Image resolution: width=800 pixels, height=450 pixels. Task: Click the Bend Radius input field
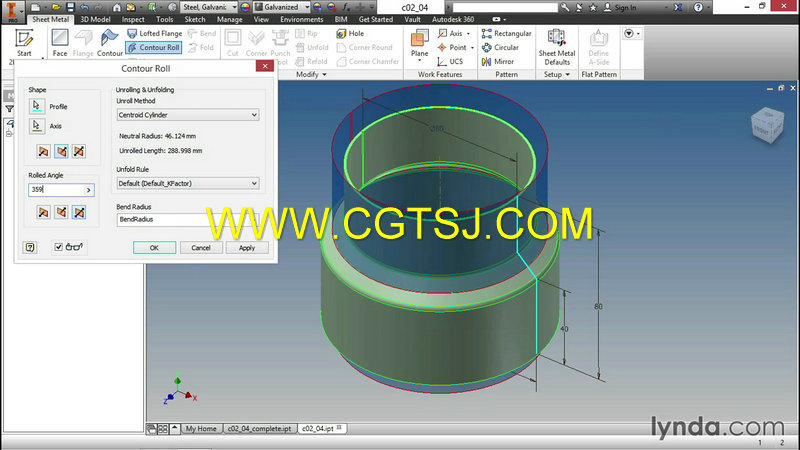[188, 219]
